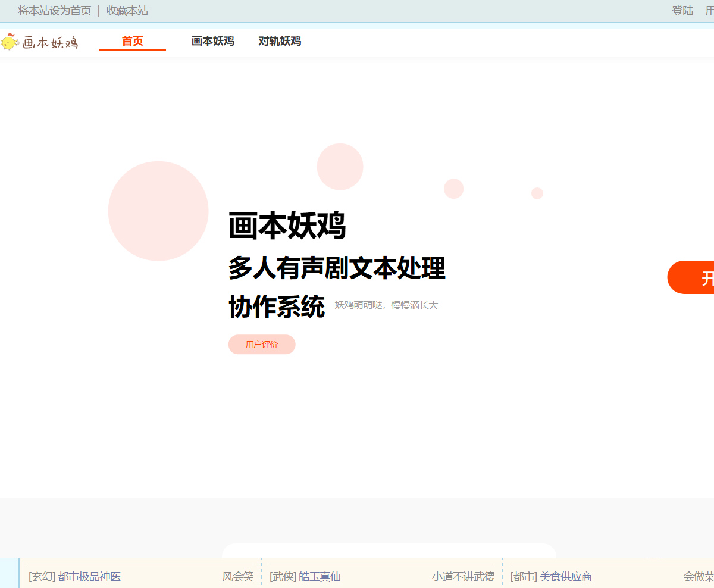Click the yellow chick logo icon
Image resolution: width=714 pixels, height=588 pixels.
[x=10, y=42]
